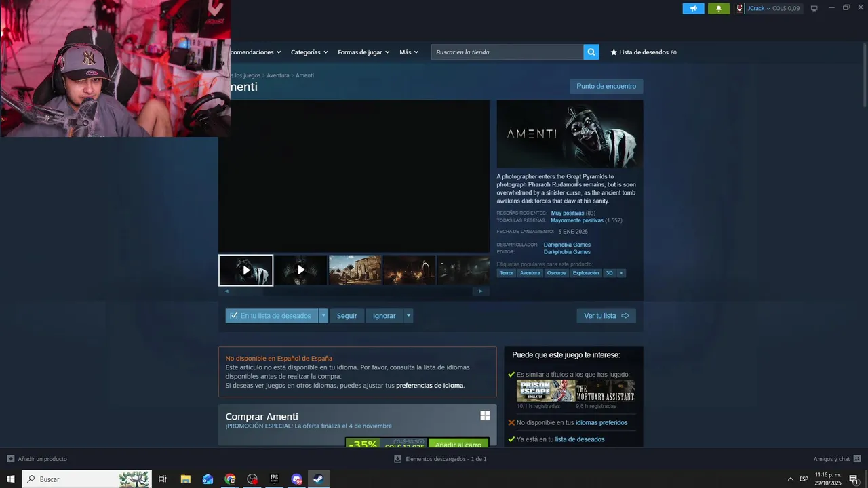This screenshot has height=488, width=868.
Task: Select the second trailer video thumbnail
Action: [x=300, y=270]
